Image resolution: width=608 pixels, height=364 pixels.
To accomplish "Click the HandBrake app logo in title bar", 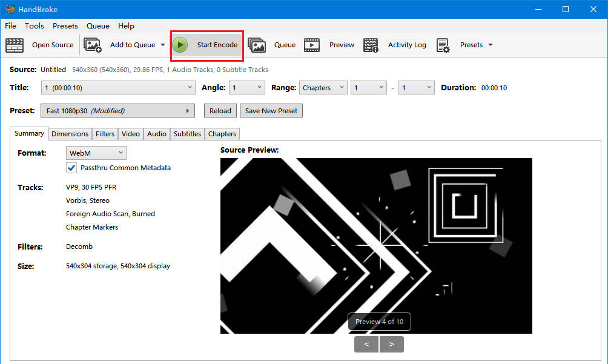I will tap(10, 9).
